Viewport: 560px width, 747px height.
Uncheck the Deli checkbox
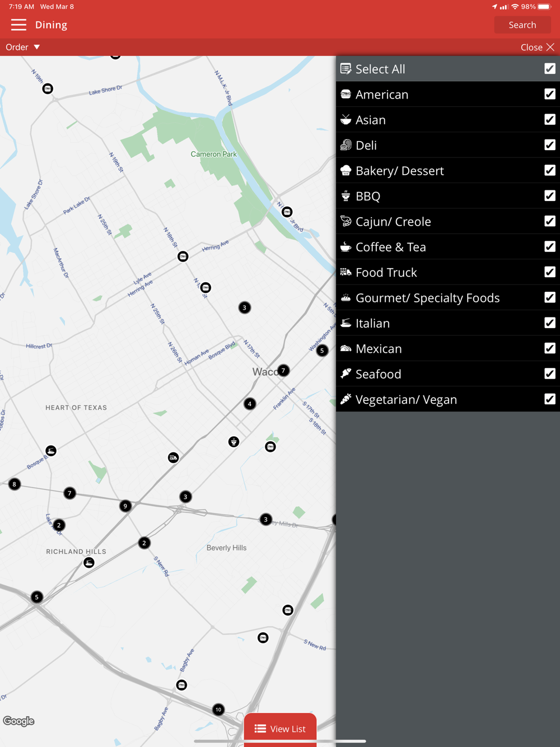point(550,144)
